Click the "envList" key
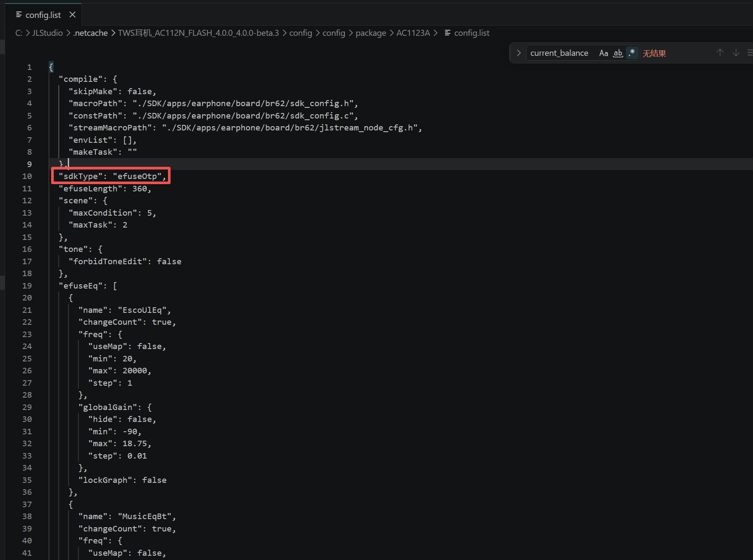Image resolution: width=753 pixels, height=560 pixels. (90, 140)
